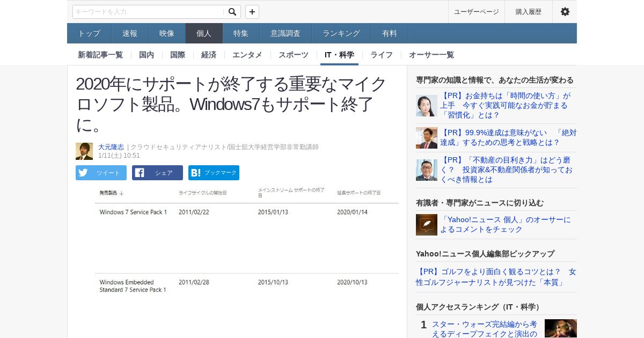
Task: Click woman's photo beside お金持ち PR
Action: (x=427, y=106)
